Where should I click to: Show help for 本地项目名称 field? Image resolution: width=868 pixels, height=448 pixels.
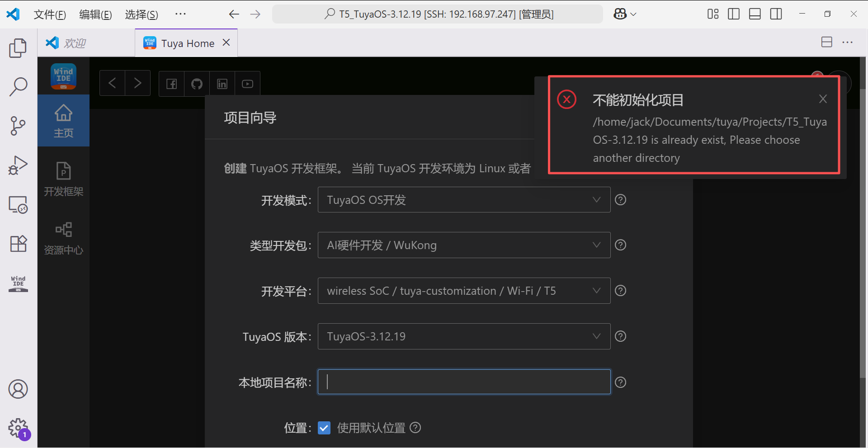point(621,382)
